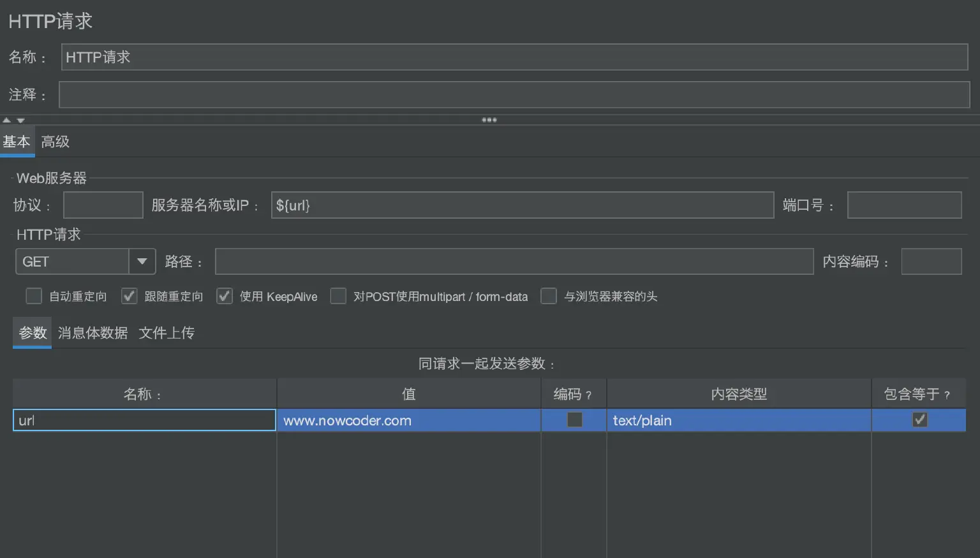This screenshot has width=980, height=558.
Task: Disable 跟随重定向 checkbox
Action: pos(129,295)
